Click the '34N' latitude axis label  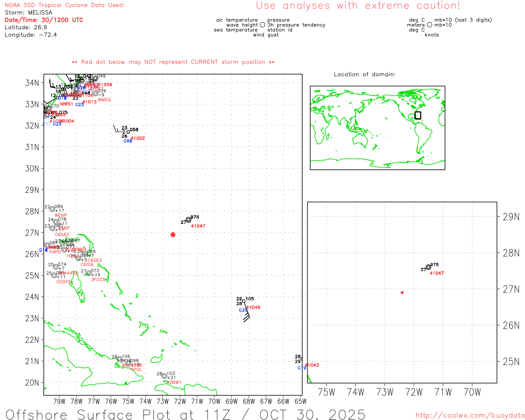coord(32,83)
